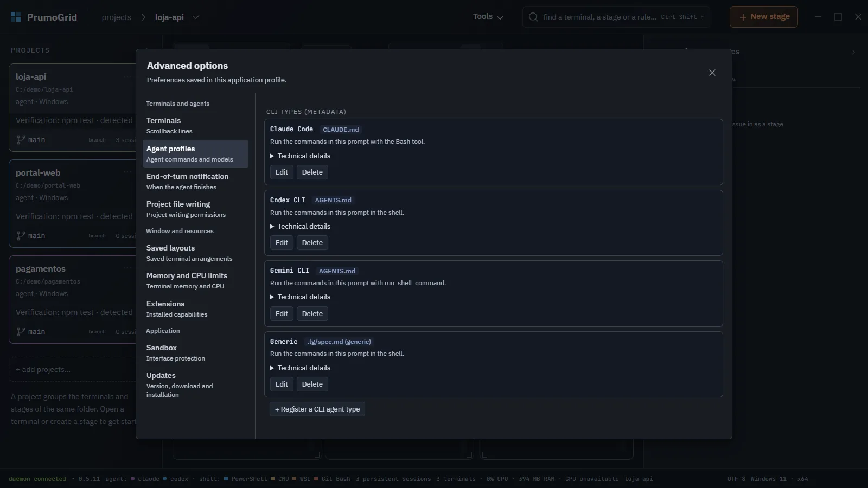Open Extensions settings
868x488 pixels.
pos(195,309)
